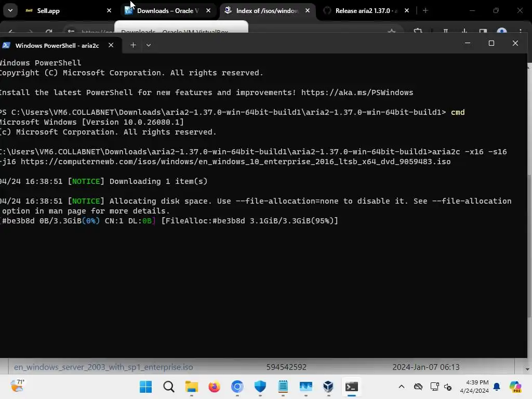Show hidden system tray icons
This screenshot has width=532, height=399.
(402, 387)
